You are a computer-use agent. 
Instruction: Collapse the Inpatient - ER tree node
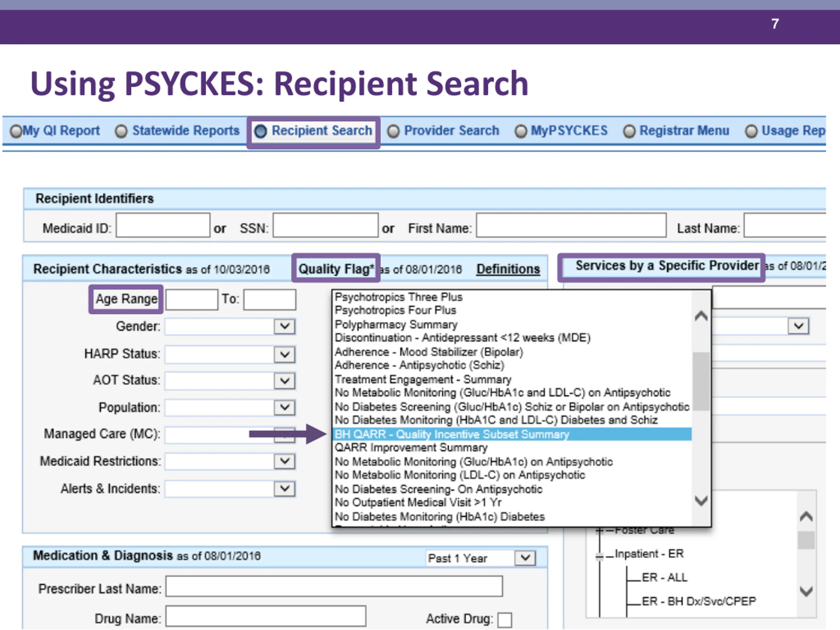pos(599,557)
